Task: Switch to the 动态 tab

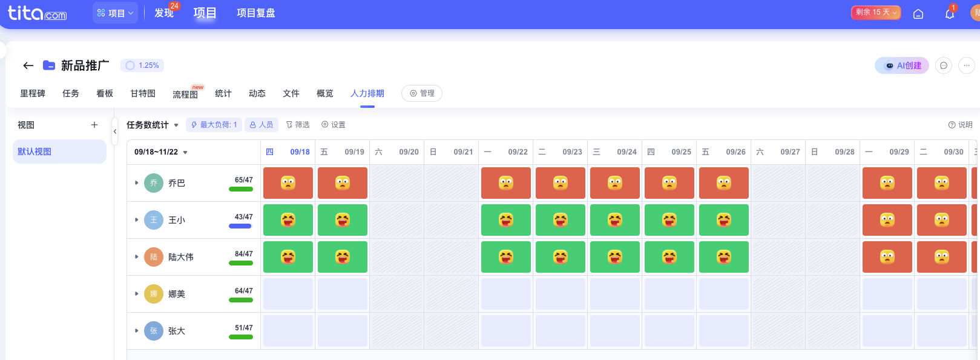Action: pos(257,93)
